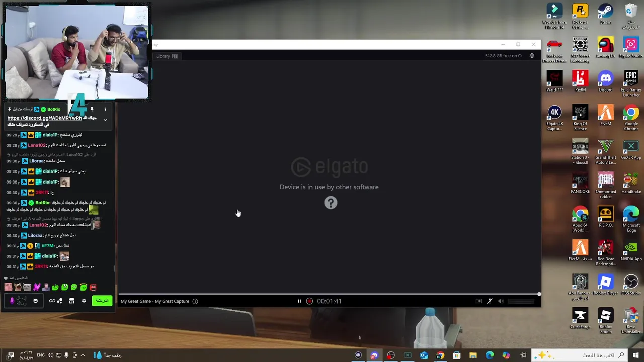Click the recording progress bar
This screenshot has height=362, width=644.
click(330, 294)
